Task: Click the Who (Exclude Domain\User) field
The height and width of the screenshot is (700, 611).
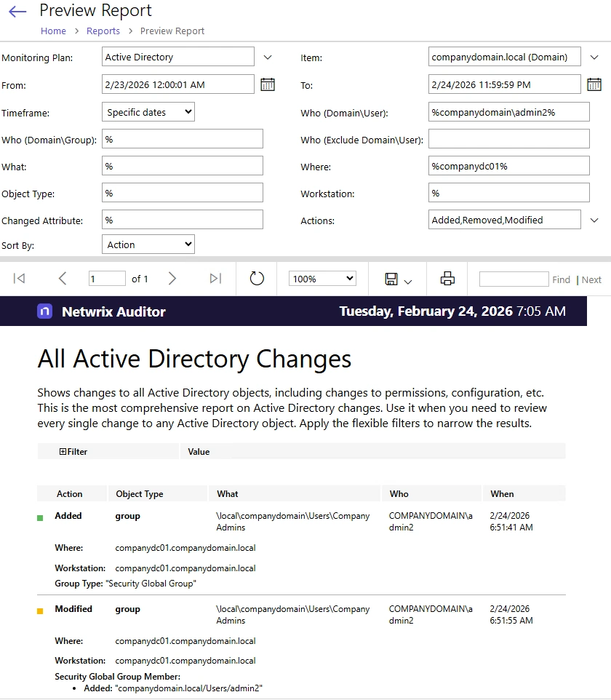Action: click(509, 139)
